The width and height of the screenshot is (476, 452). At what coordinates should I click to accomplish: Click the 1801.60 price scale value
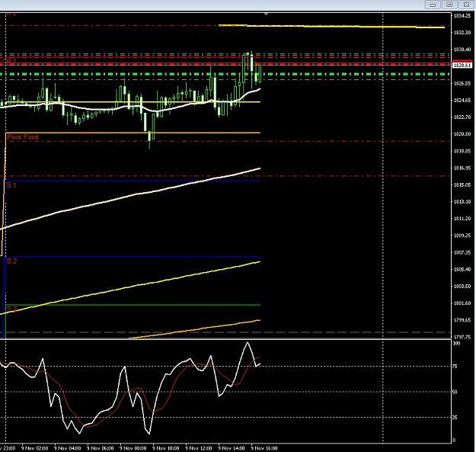coord(462,303)
